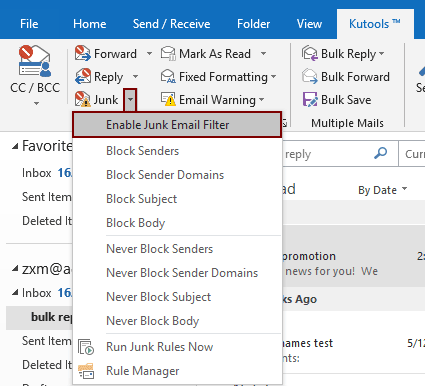Click the Run Junk Rules Now icon
Image resolution: width=425 pixels, height=386 pixels.
click(x=86, y=347)
